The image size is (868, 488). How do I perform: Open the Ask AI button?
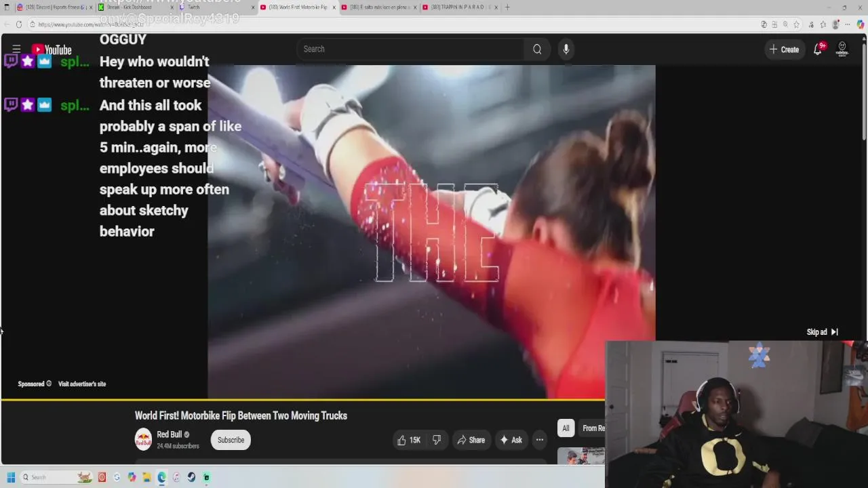point(511,440)
